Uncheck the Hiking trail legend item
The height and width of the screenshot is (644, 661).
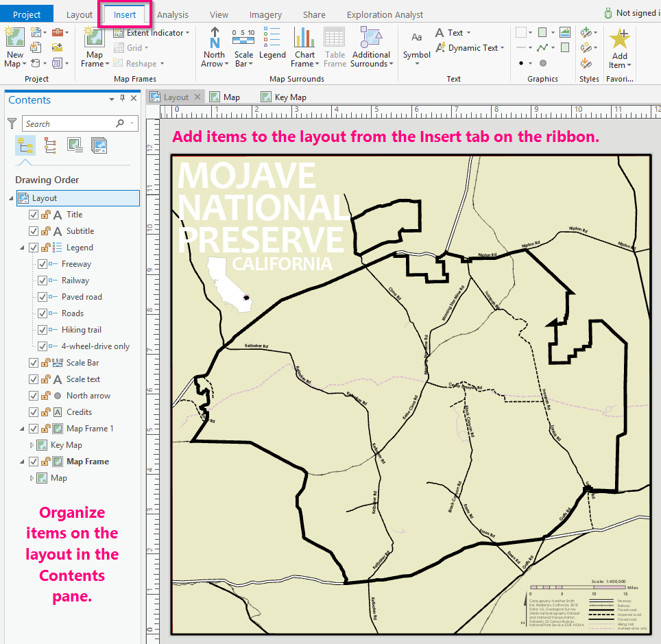43,330
